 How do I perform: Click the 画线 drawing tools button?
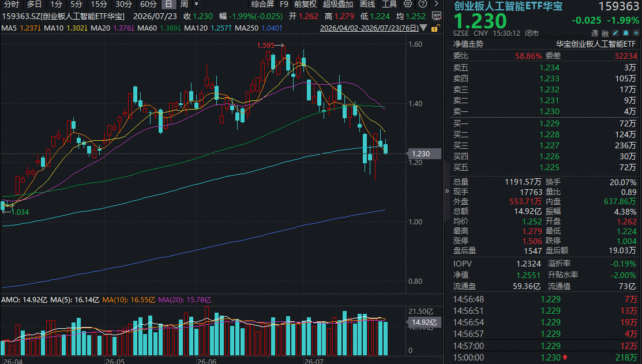click(367, 4)
